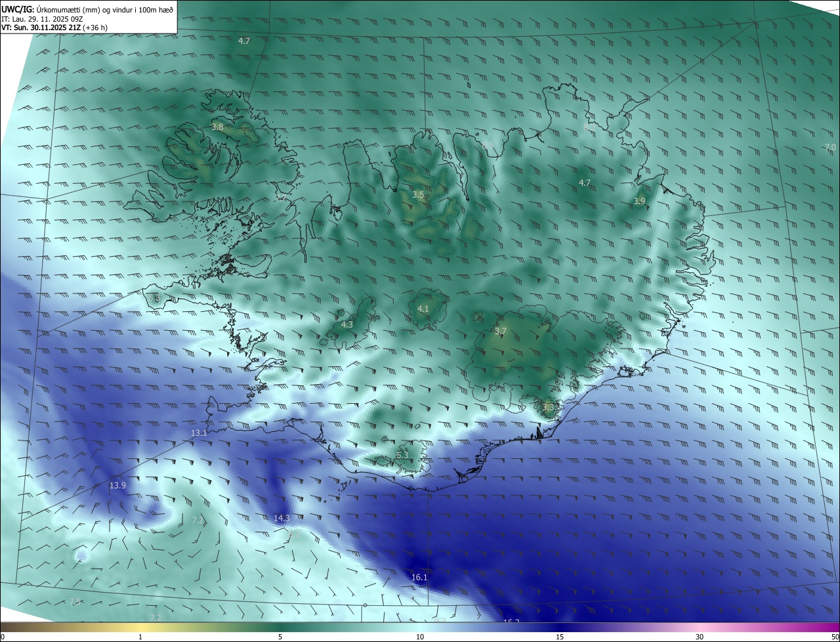Screen dimensions: 840x642
Task: Click the 3.3 value near the southeast coast
Action: (x=549, y=408)
